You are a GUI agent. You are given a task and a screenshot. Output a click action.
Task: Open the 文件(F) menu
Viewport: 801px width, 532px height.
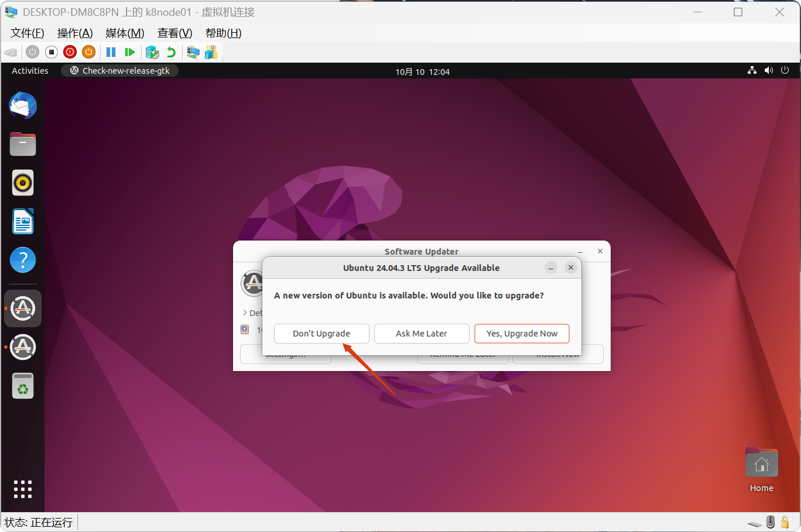tap(28, 33)
